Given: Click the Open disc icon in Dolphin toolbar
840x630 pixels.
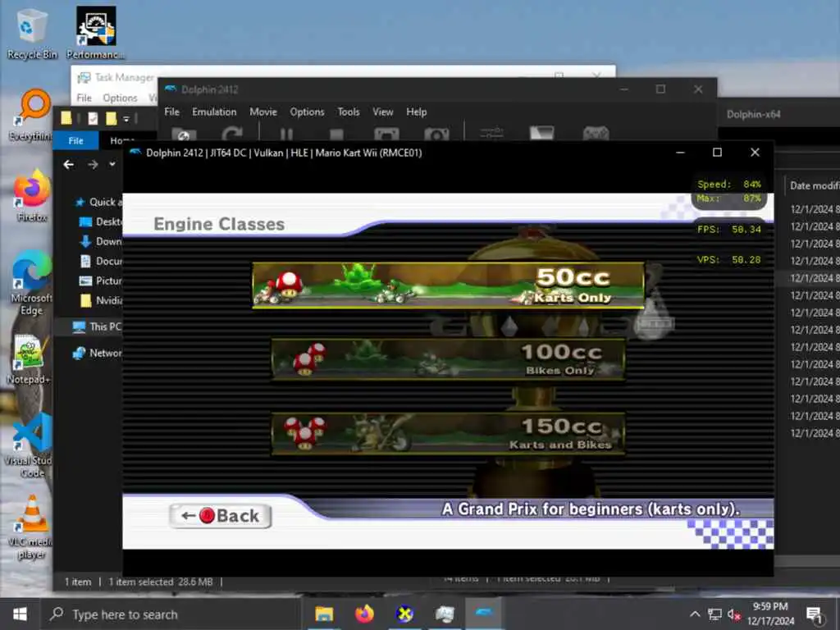Looking at the screenshot, I should 184,134.
